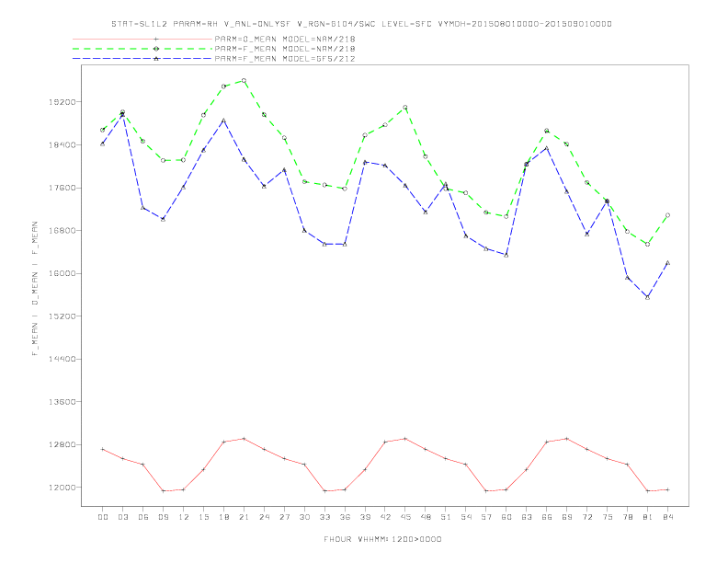
Task: Click the y-axis tick label 16000
Action: 63,273
